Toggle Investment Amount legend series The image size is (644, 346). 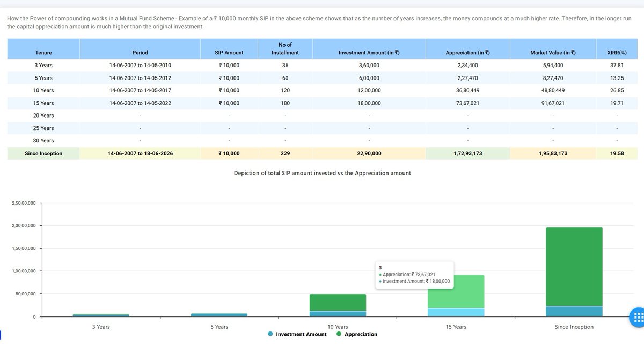click(x=297, y=334)
